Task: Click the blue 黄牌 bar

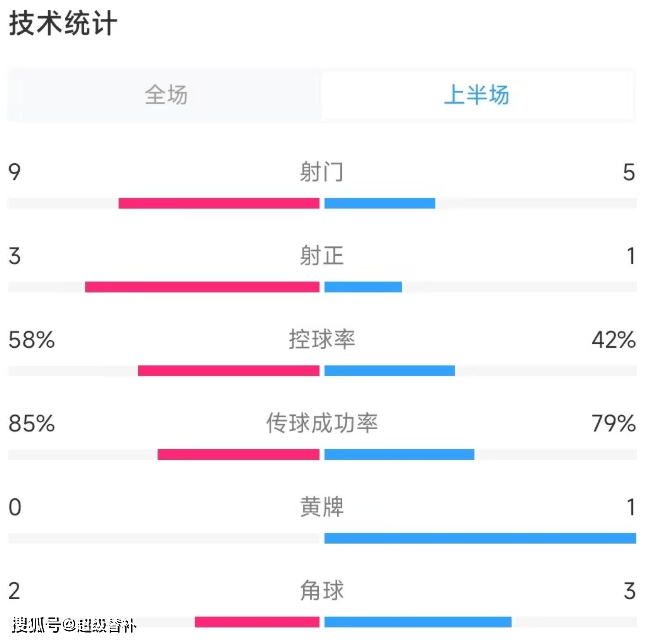Action: point(480,538)
